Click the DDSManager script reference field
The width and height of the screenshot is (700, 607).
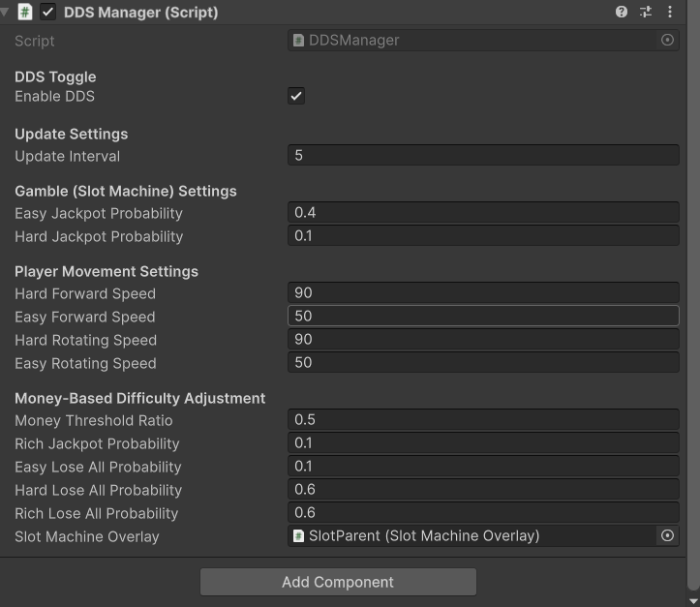click(472, 41)
